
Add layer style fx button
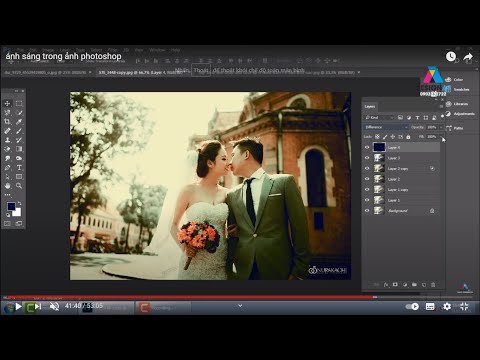point(386,285)
